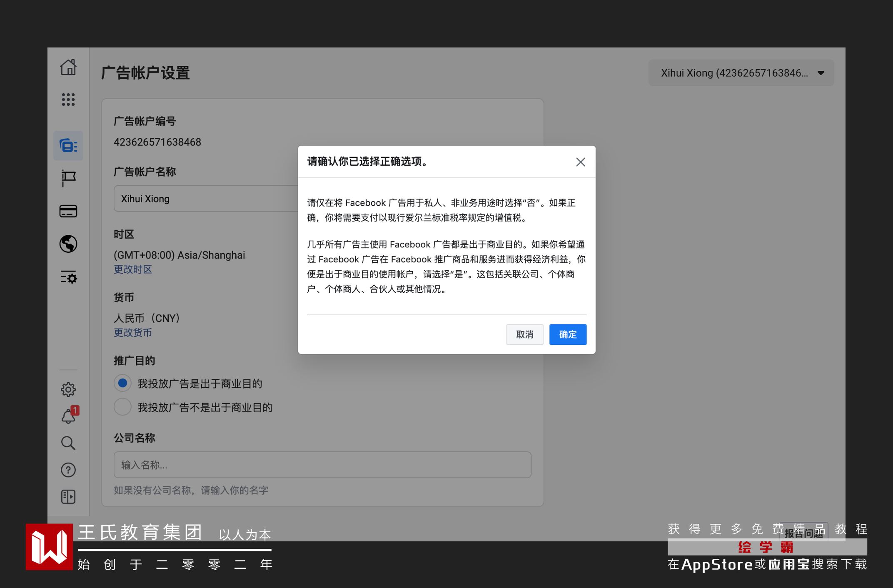Click the 公司名称 input field
This screenshot has height=588, width=893.
pos(322,465)
